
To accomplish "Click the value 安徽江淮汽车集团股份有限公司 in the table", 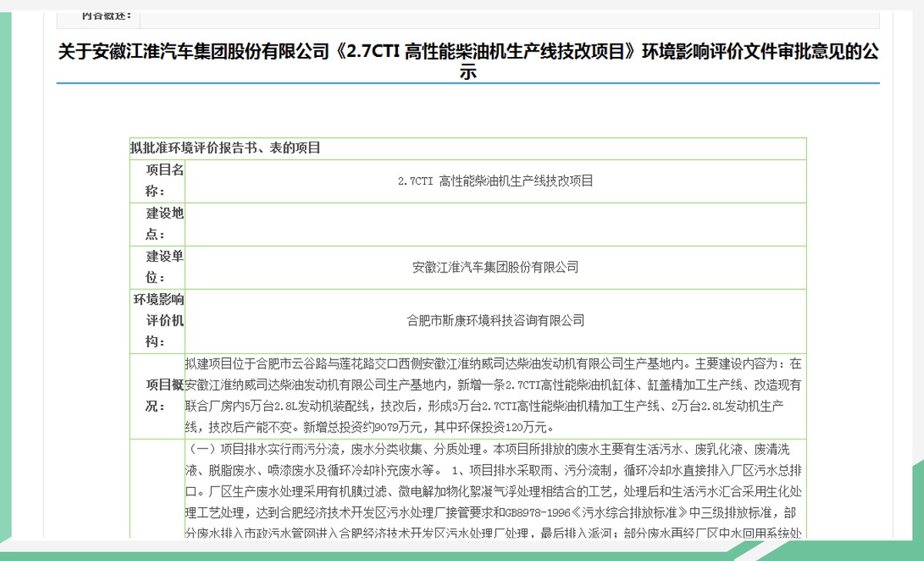I will pyautogui.click(x=496, y=268).
